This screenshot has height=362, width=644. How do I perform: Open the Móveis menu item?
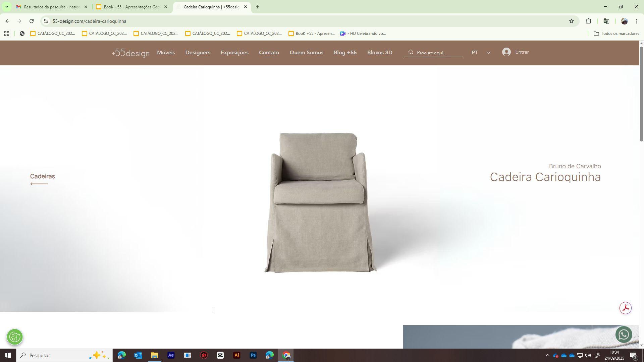click(x=166, y=53)
